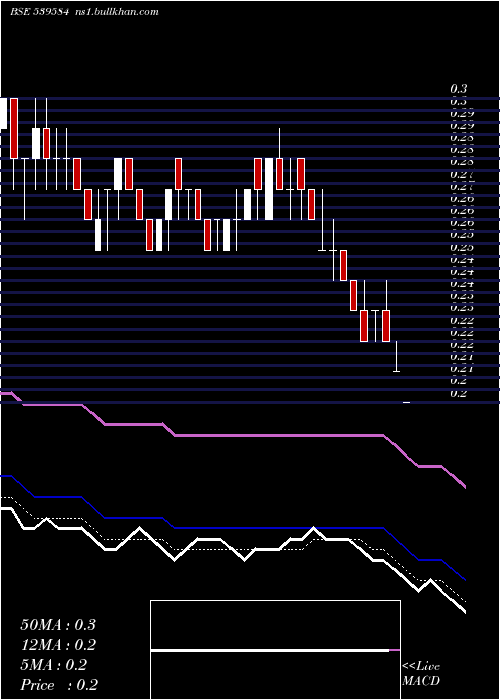Click inside the MACD indicator box
This screenshot has width=500, height=700.
(275, 650)
